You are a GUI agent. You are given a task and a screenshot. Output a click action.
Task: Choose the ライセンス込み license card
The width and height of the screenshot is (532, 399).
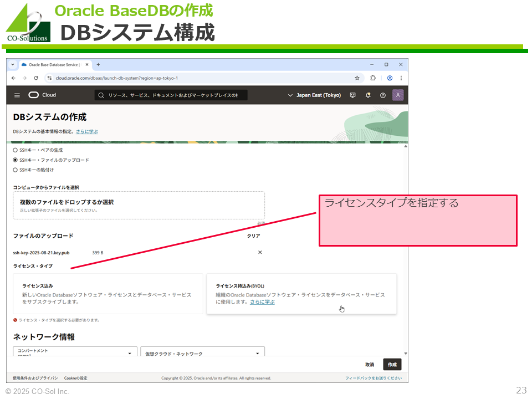[108, 294]
